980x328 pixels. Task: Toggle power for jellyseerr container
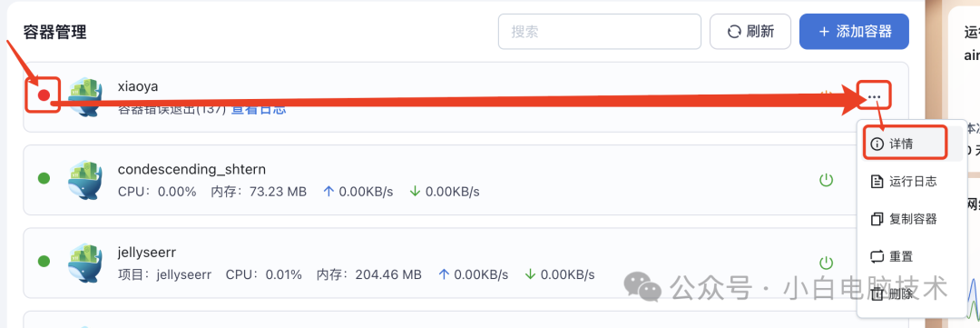(827, 263)
